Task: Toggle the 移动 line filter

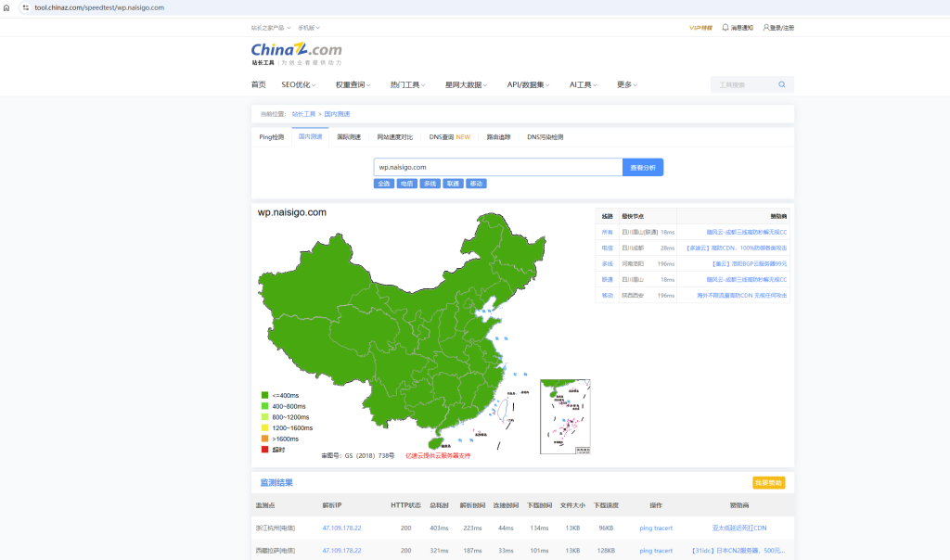Action: point(476,184)
